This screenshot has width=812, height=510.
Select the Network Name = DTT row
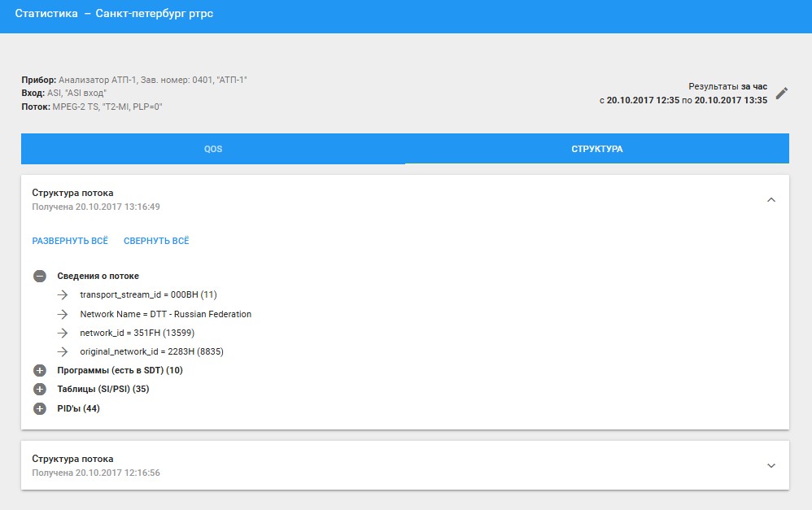coord(166,314)
